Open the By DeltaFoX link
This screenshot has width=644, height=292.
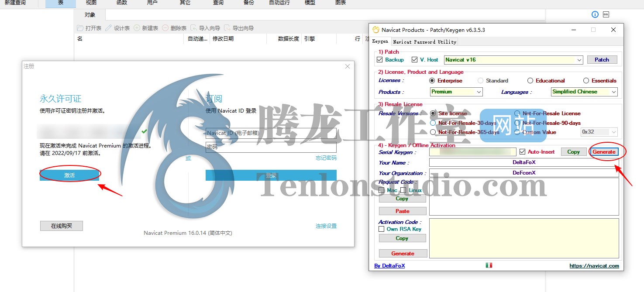389,266
